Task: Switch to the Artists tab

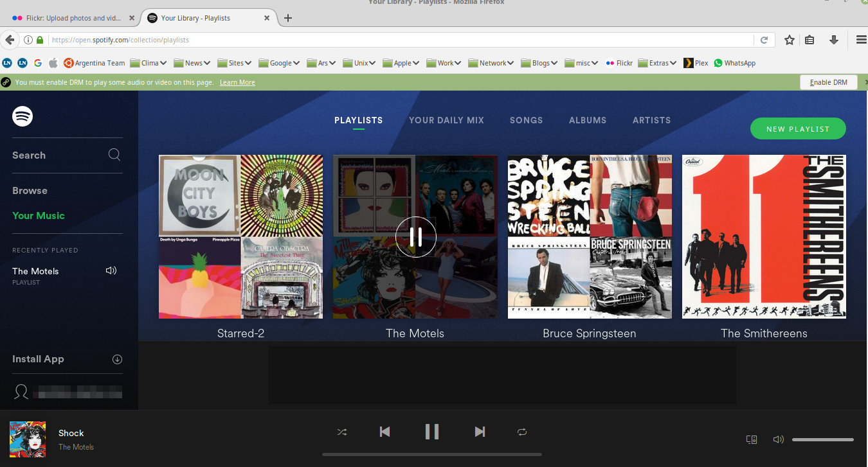Action: click(x=651, y=120)
